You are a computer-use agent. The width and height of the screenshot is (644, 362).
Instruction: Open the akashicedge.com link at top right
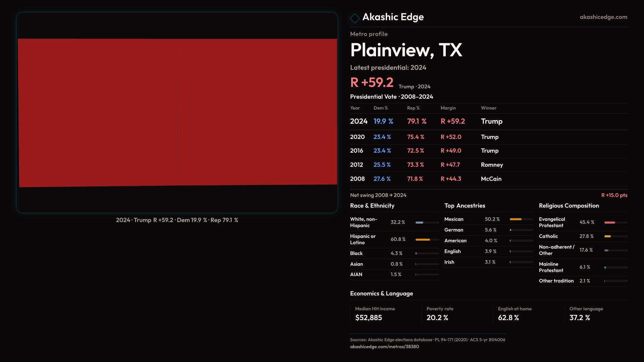pyautogui.click(x=603, y=17)
